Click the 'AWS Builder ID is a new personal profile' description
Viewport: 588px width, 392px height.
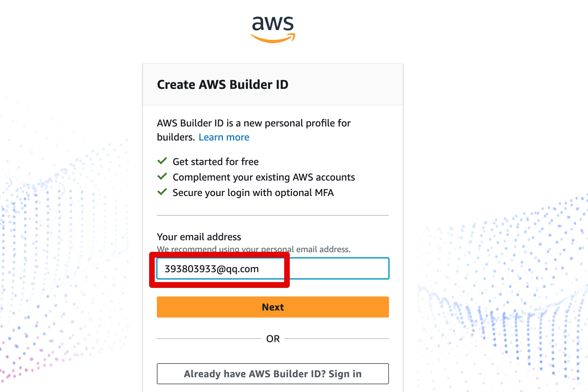pos(254,123)
